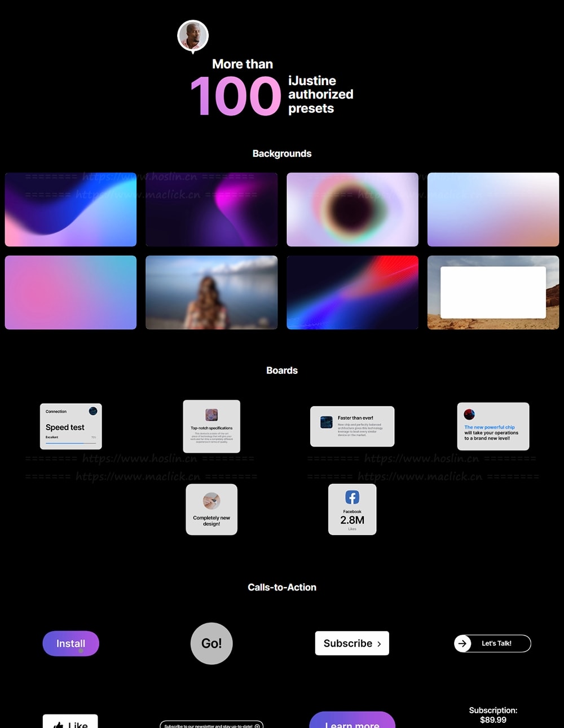Click the presenter avatar at the top

click(x=193, y=36)
